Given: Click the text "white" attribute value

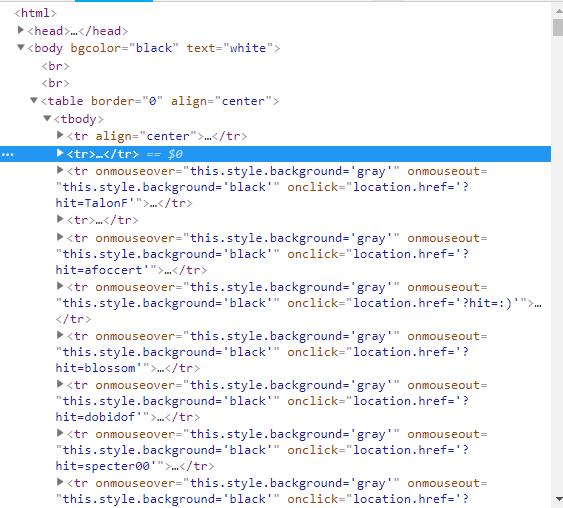Looking at the screenshot, I should (x=248, y=48).
